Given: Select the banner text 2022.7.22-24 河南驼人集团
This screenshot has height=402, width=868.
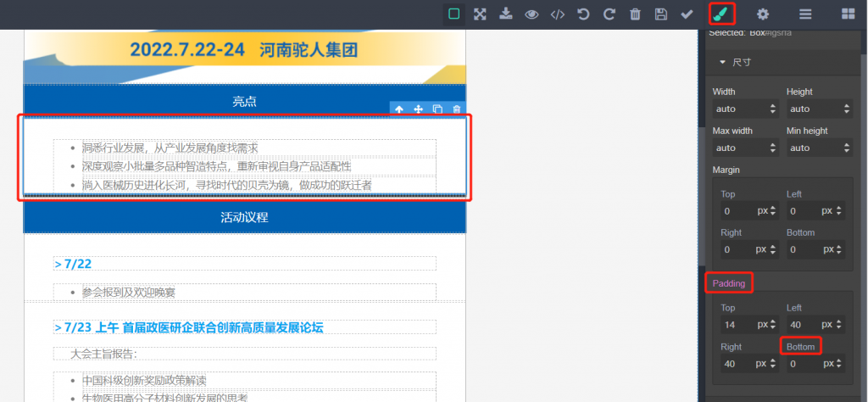Looking at the screenshot, I should tap(243, 50).
